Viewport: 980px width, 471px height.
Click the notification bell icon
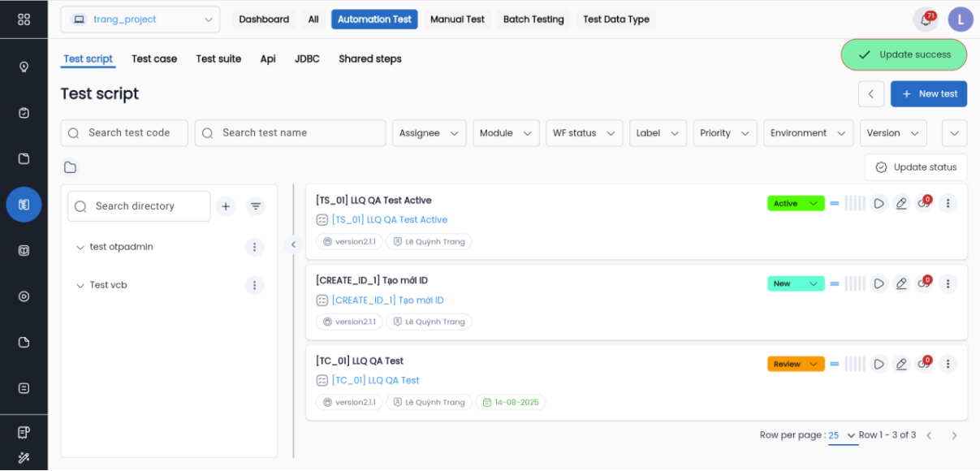(924, 19)
